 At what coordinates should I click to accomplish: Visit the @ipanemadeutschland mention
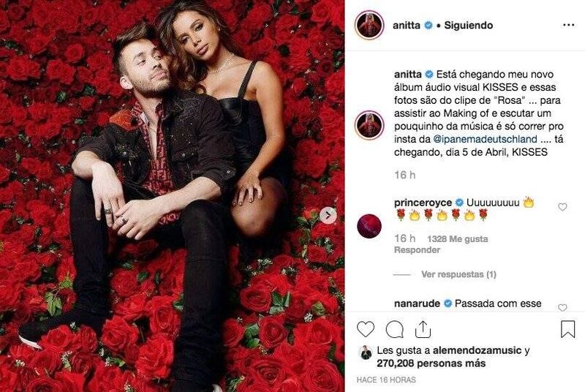(x=485, y=139)
